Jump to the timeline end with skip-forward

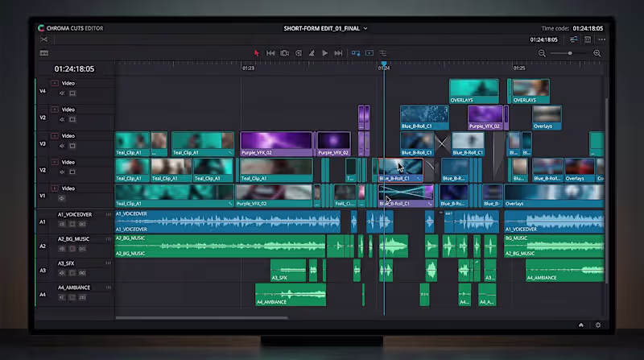[x=338, y=53]
